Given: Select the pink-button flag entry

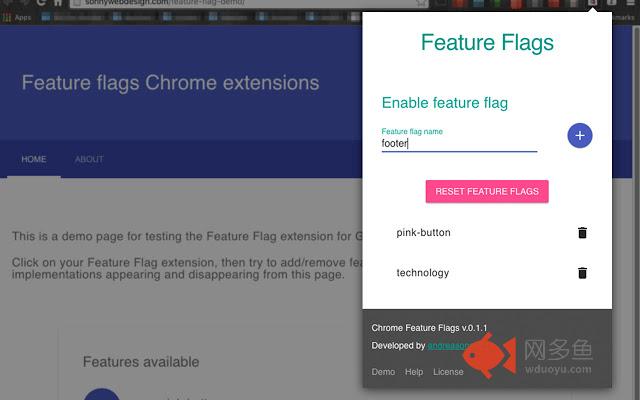Looking at the screenshot, I should click(x=423, y=233).
